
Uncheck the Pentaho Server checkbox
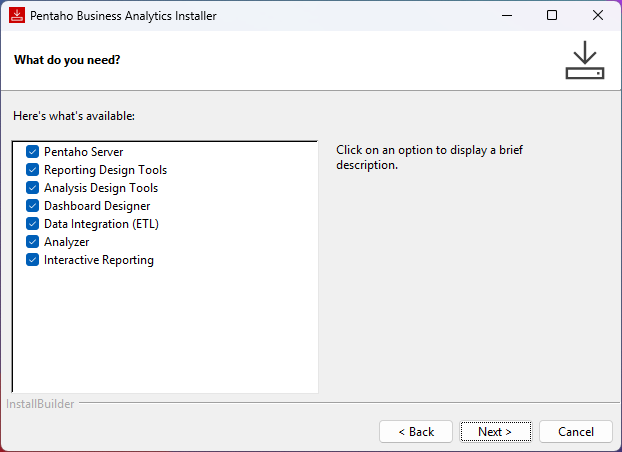[x=32, y=152]
